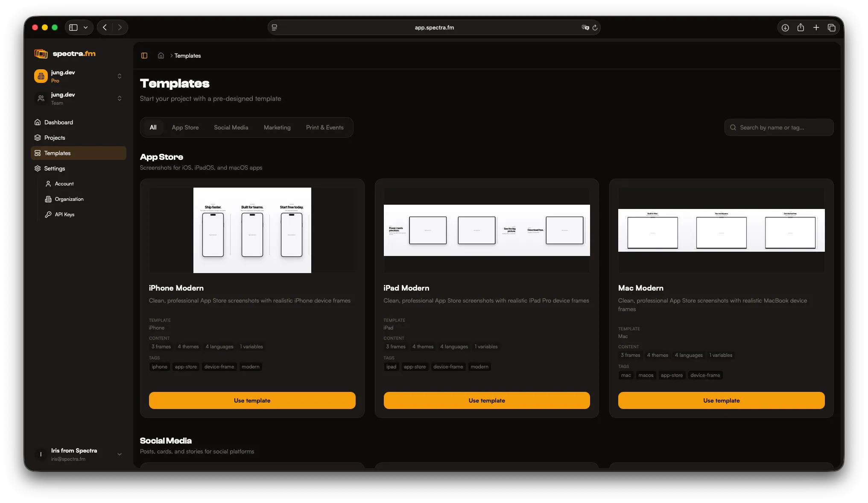This screenshot has height=503, width=868.
Task: Click the Templates icon in the sidebar
Action: coord(38,153)
